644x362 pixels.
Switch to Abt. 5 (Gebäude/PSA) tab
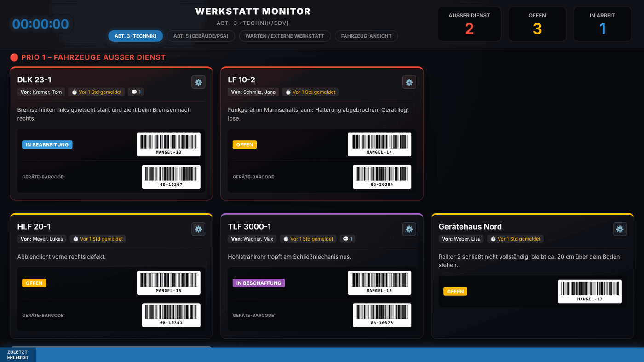pyautogui.click(x=201, y=36)
